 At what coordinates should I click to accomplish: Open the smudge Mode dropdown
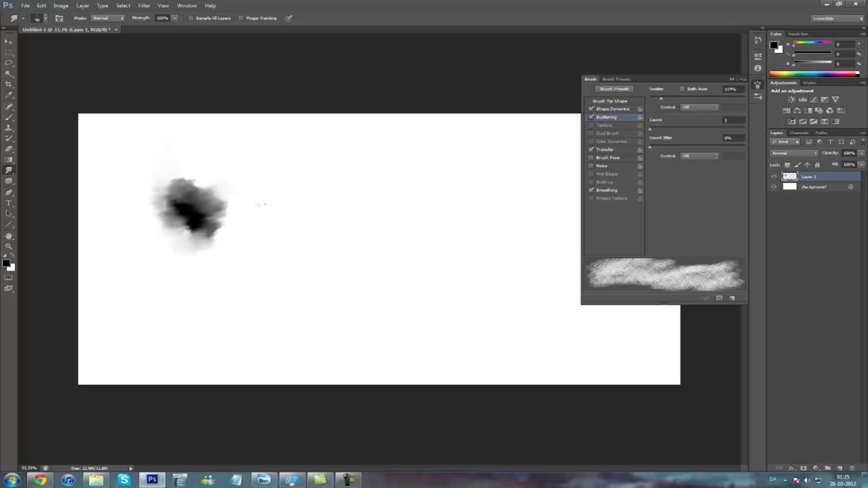[108, 18]
